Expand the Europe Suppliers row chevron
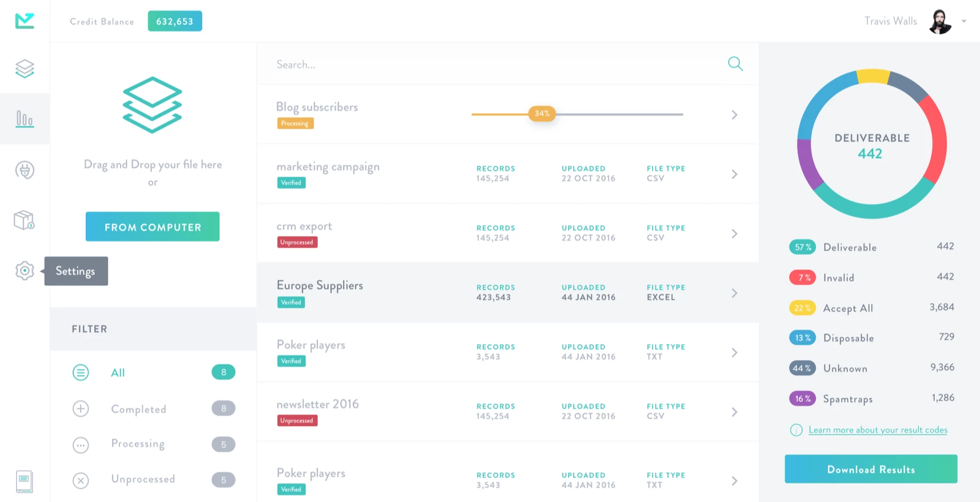Viewport: 980px width, 502px height. 734,293
